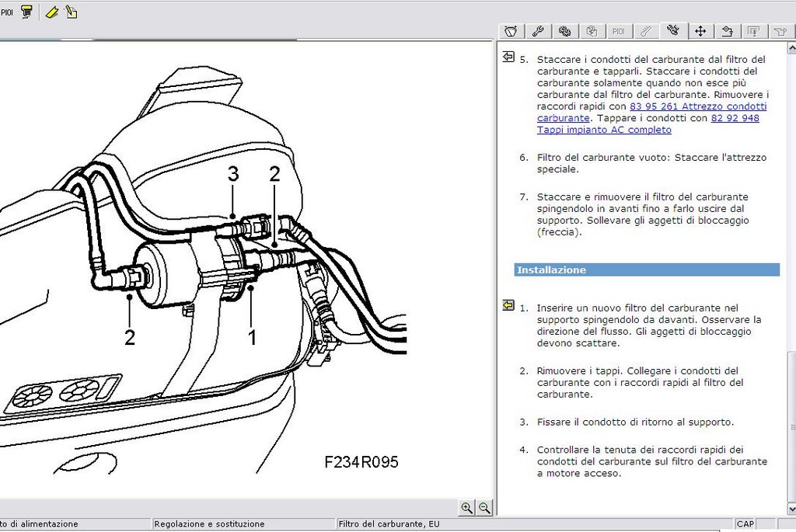Open the notes pencil-on-page icon
This screenshot has height=532, width=796.
pyautogui.click(x=71, y=12)
